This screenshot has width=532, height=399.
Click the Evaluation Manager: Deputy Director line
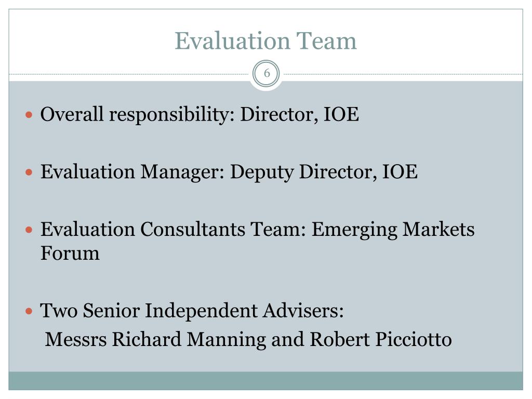point(229,172)
